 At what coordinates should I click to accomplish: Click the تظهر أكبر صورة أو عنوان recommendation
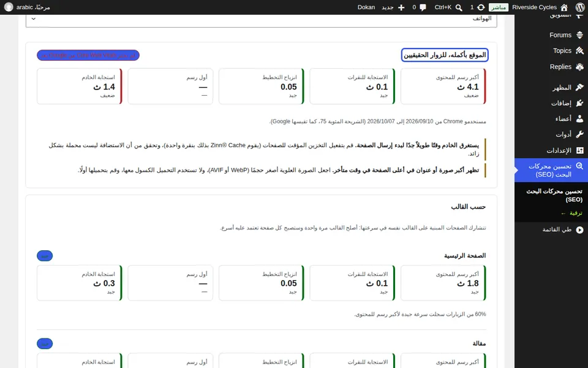coord(262,171)
